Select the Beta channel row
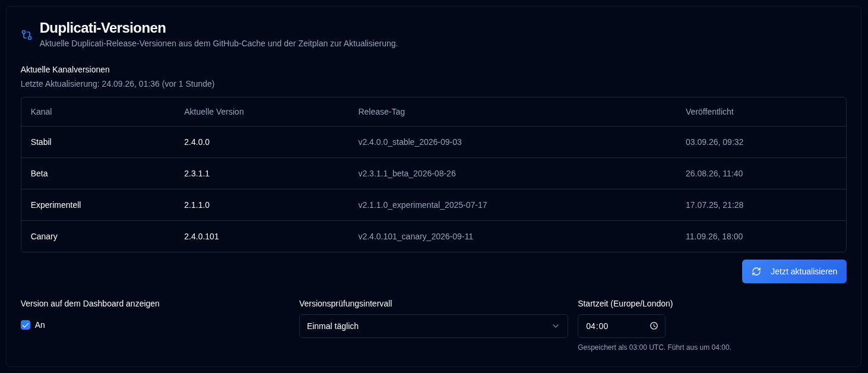 tap(433, 173)
